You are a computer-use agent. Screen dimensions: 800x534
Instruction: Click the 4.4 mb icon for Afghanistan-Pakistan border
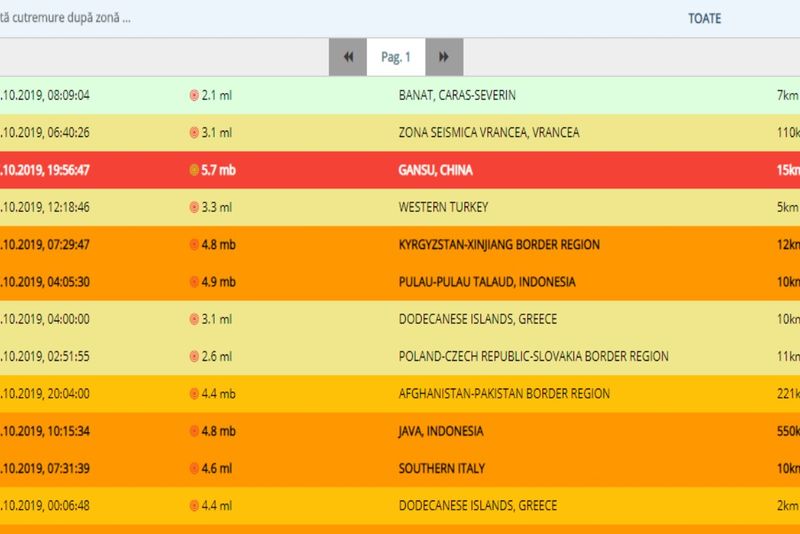[194, 394]
